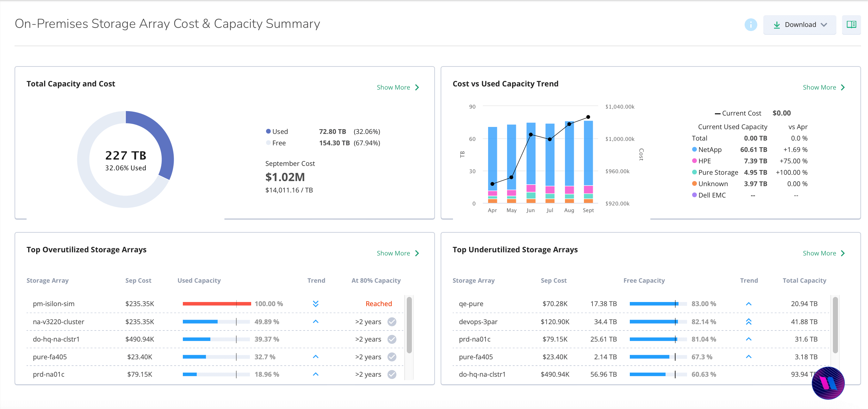Click the Total Capacity column header
Viewport: 868px width, 409px height.
click(x=804, y=280)
